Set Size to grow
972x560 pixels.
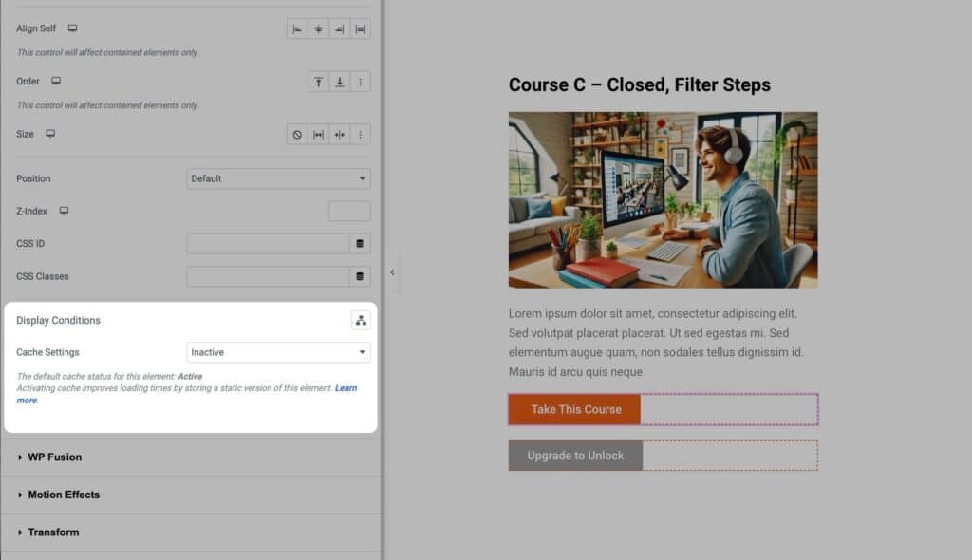(319, 135)
